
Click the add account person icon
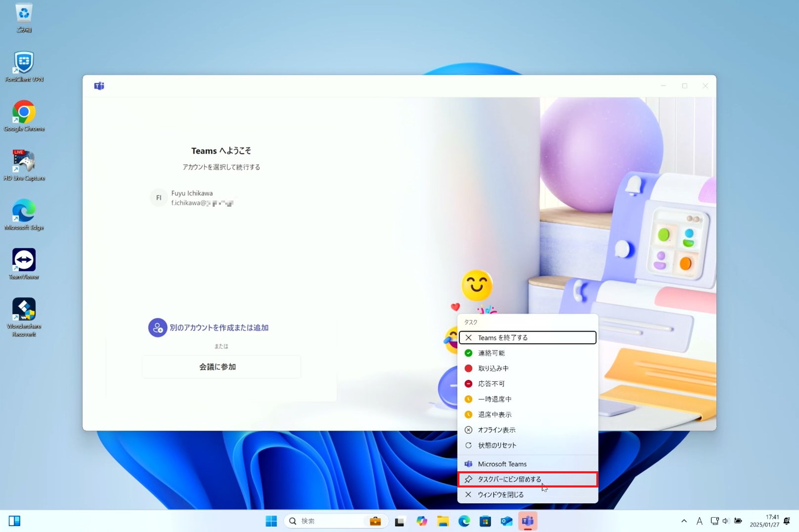point(158,328)
